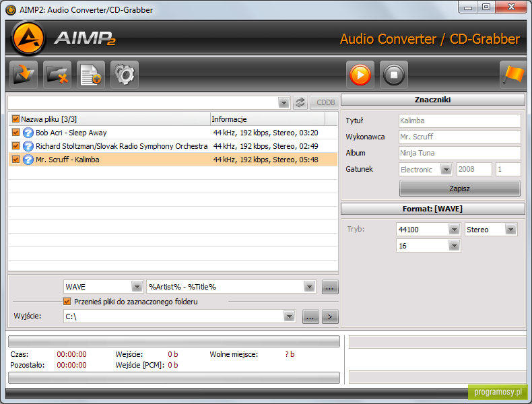Select Richard Stoltzman/Slovak Radio Symphony Orchestra row
This screenshot has width=532, height=404.
[x=173, y=146]
